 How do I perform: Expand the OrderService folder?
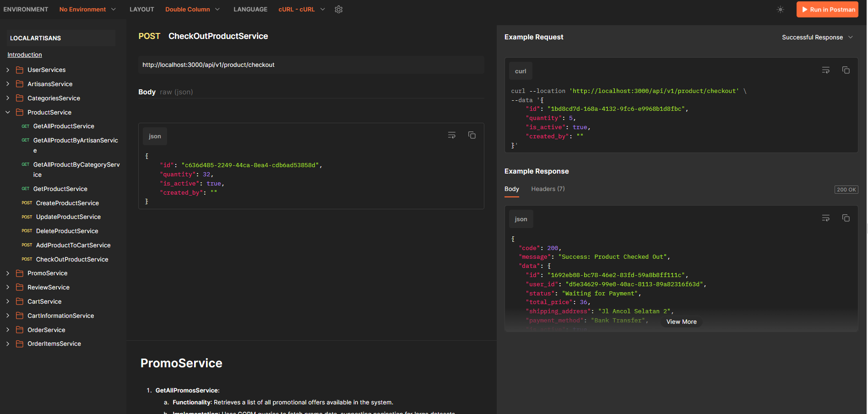coord(8,330)
